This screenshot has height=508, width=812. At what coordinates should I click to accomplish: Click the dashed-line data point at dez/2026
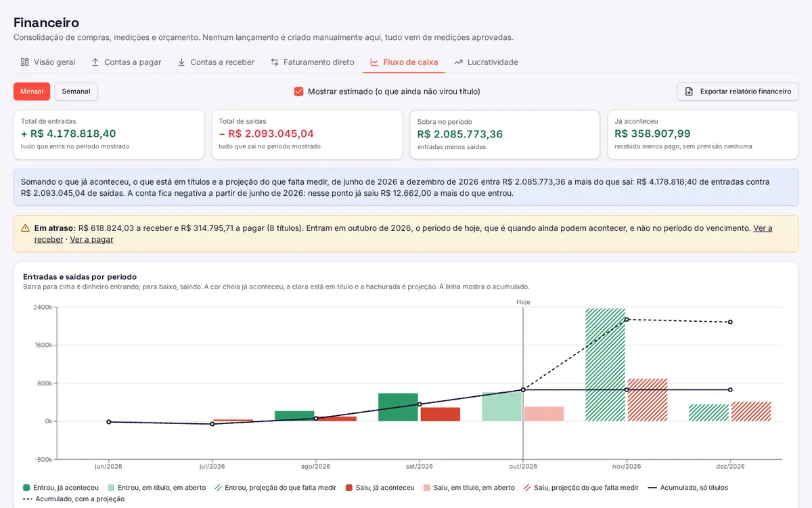(x=730, y=322)
